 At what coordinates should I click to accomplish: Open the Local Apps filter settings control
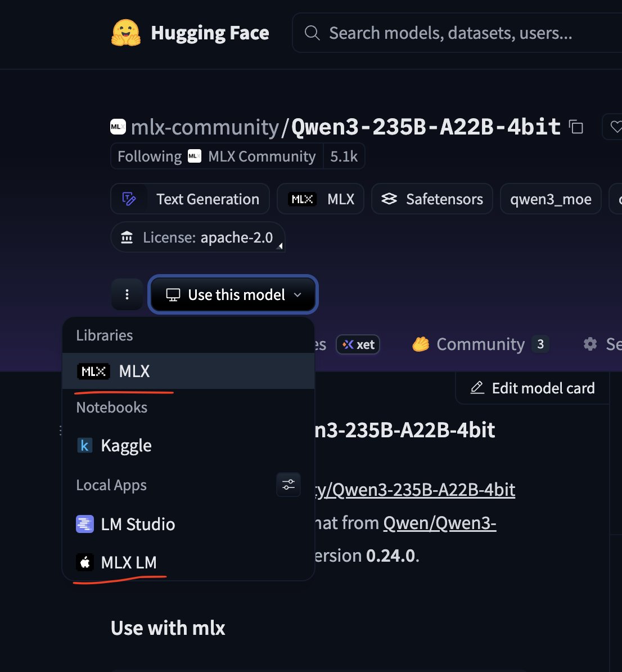click(x=289, y=485)
